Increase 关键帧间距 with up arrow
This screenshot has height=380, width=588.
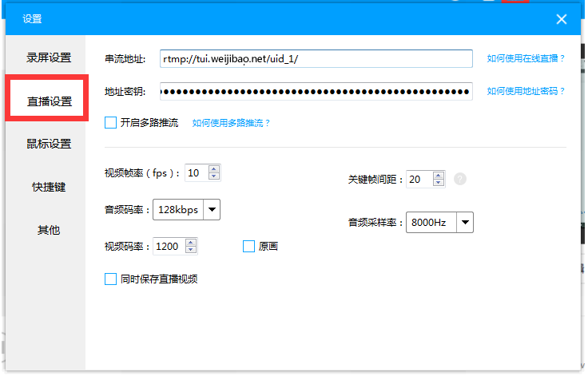tap(438, 176)
